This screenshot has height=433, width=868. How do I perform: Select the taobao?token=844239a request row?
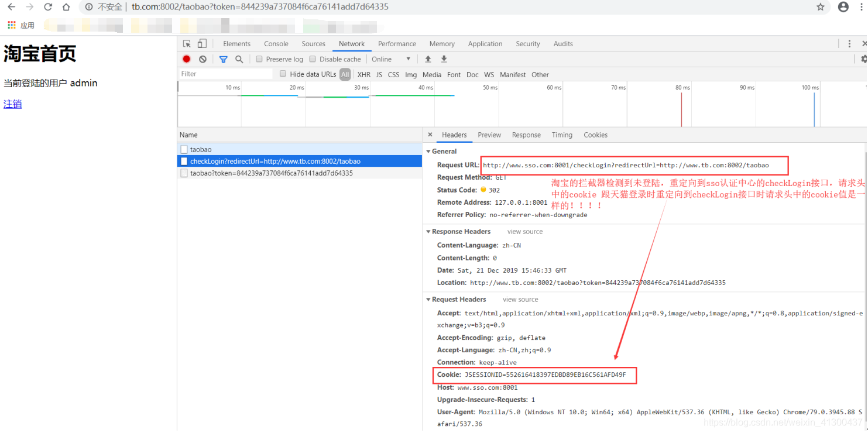[x=300, y=173]
